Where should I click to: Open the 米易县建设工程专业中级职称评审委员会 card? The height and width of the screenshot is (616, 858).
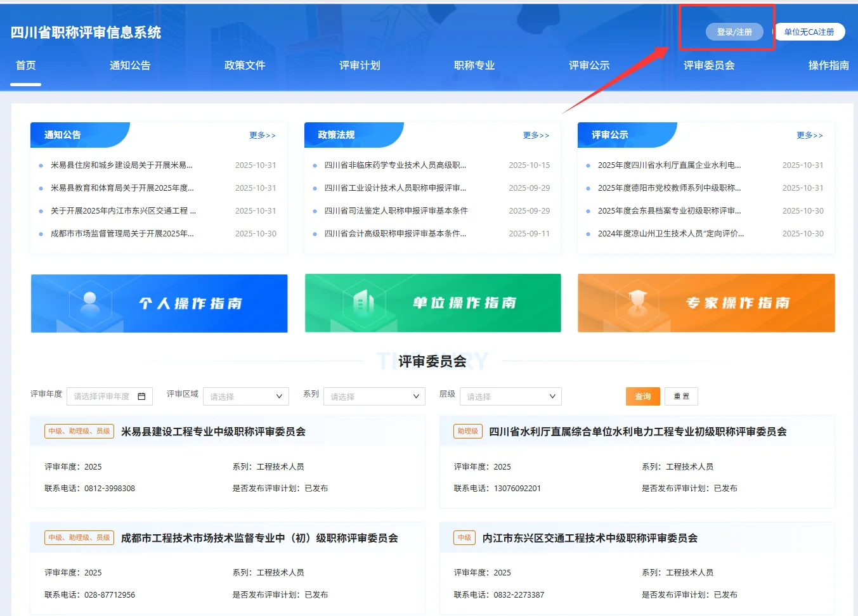(212, 431)
